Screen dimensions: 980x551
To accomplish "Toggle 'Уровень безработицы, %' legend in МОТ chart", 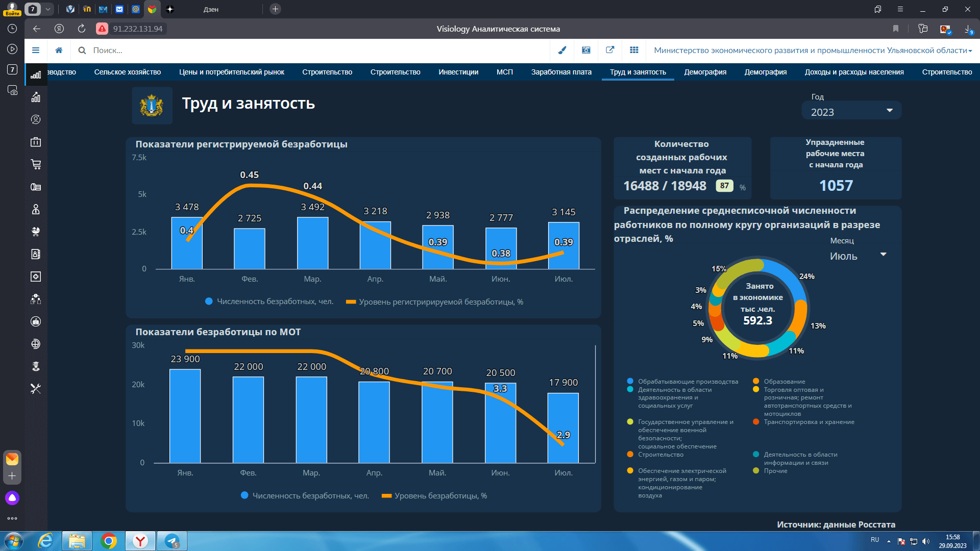I will pos(434,496).
